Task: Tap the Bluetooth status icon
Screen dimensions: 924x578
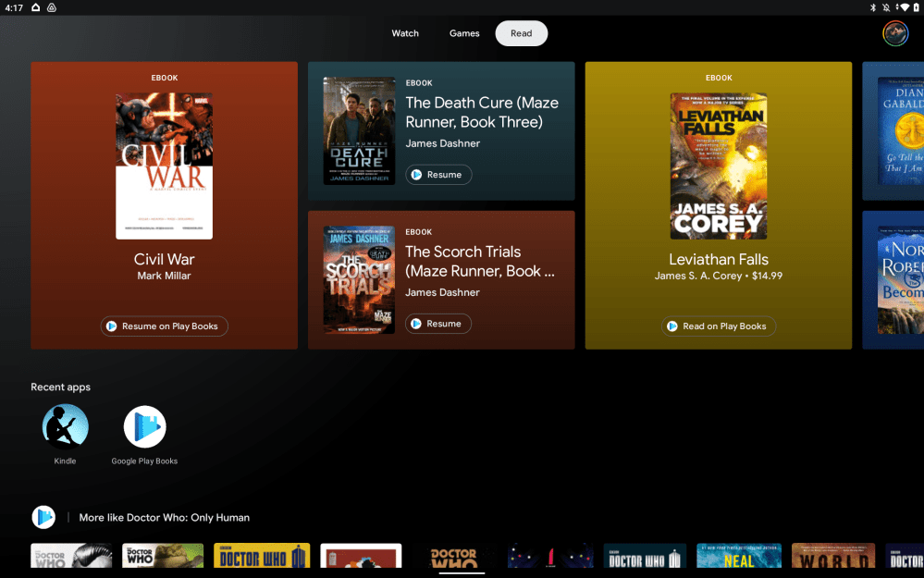Action: [x=872, y=7]
